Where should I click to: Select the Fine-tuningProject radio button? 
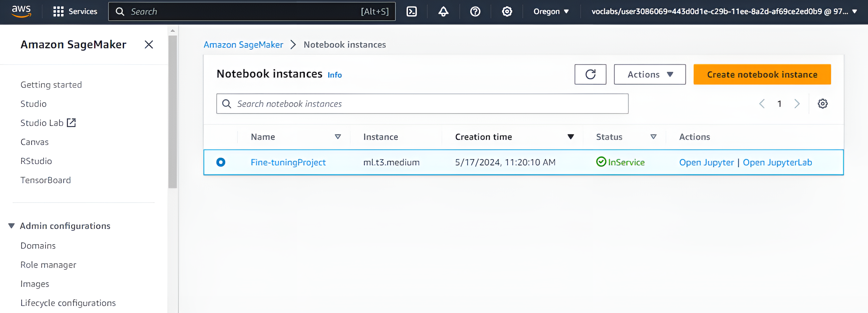point(221,162)
